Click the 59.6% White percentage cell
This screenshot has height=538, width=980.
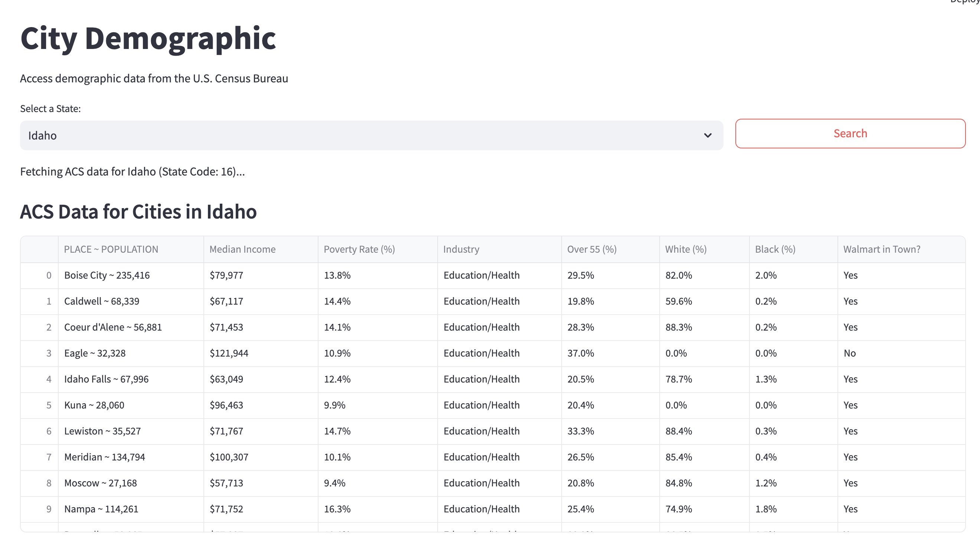(704, 301)
